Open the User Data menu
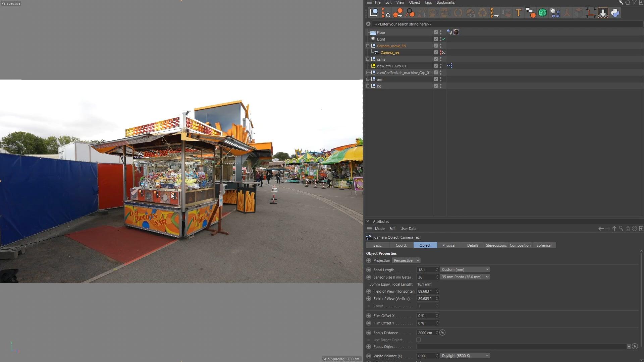The width and height of the screenshot is (644, 362). (408, 229)
